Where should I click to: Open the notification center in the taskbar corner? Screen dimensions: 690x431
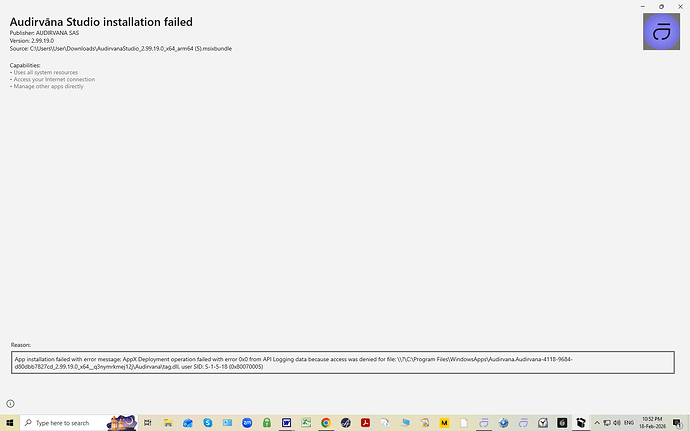678,423
